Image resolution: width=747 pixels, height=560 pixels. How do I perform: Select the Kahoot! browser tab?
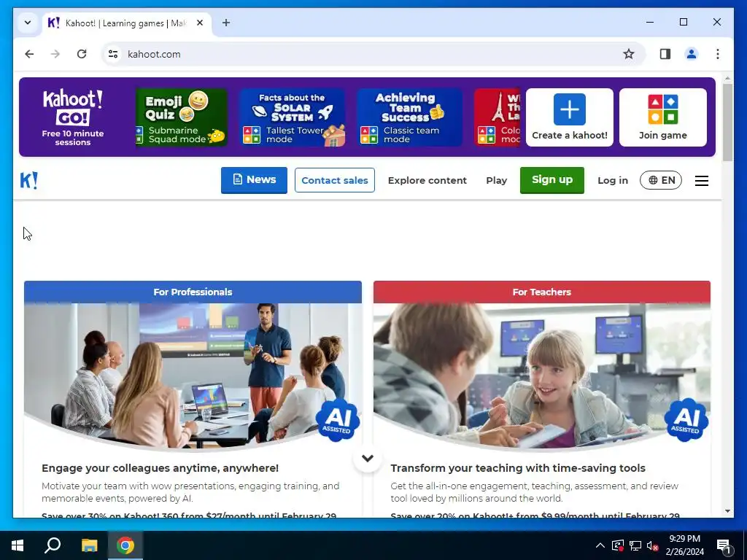[126, 23]
